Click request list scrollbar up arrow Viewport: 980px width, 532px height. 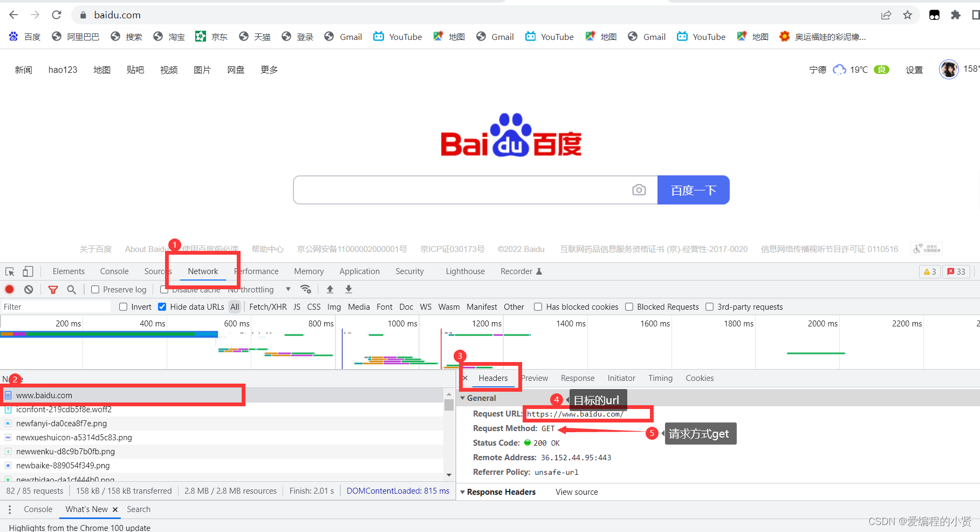point(449,394)
